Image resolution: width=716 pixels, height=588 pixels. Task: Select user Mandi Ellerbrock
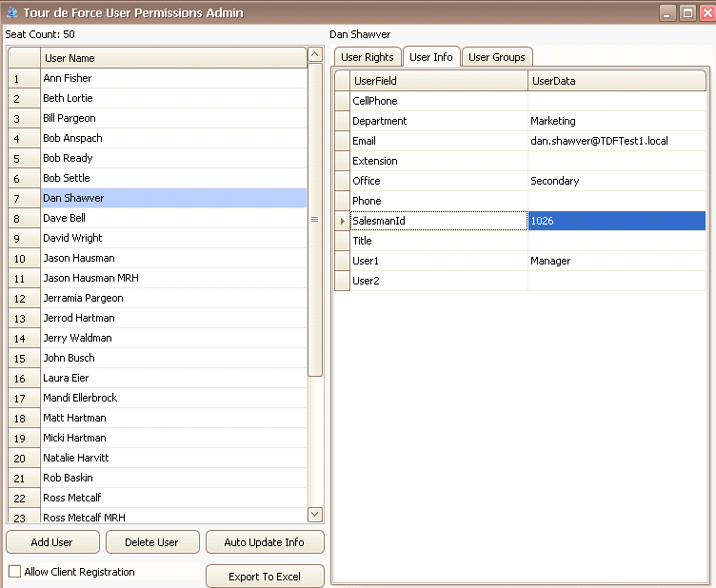click(173, 398)
